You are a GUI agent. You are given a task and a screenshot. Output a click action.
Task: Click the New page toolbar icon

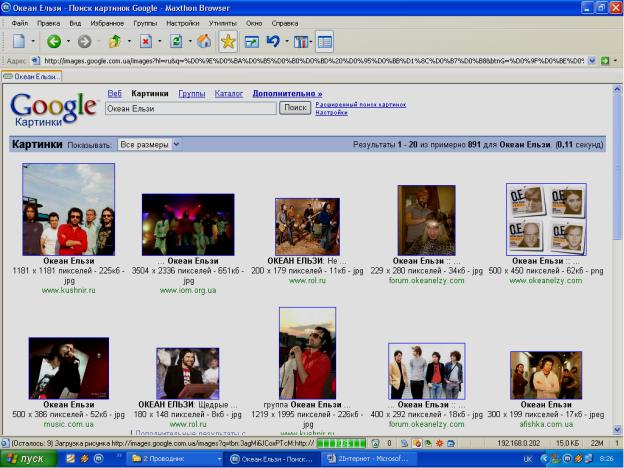(x=19, y=41)
